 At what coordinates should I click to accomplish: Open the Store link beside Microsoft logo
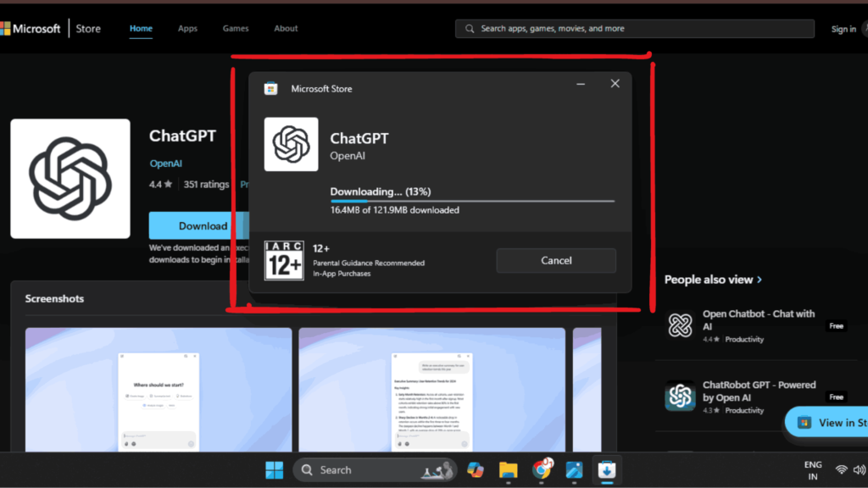pos(88,28)
